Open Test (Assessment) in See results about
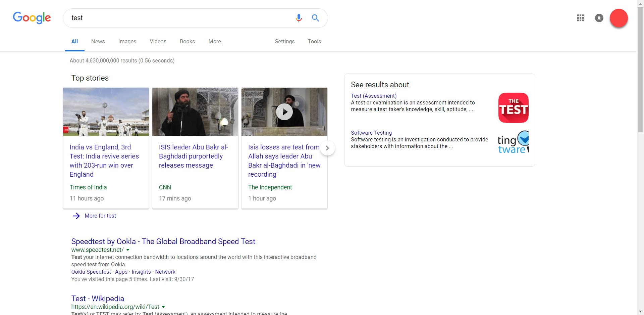Viewport: 644px width, 315px height. (x=374, y=96)
